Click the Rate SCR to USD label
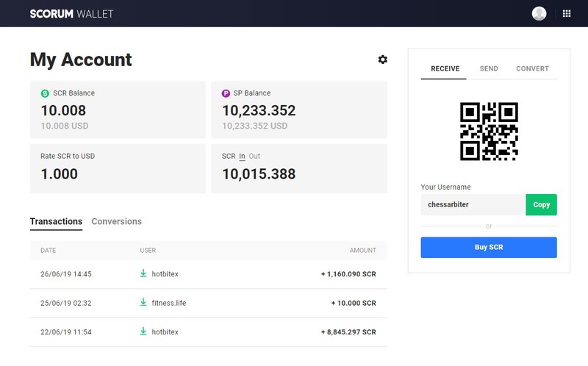This screenshot has width=588, height=366. coord(68,156)
